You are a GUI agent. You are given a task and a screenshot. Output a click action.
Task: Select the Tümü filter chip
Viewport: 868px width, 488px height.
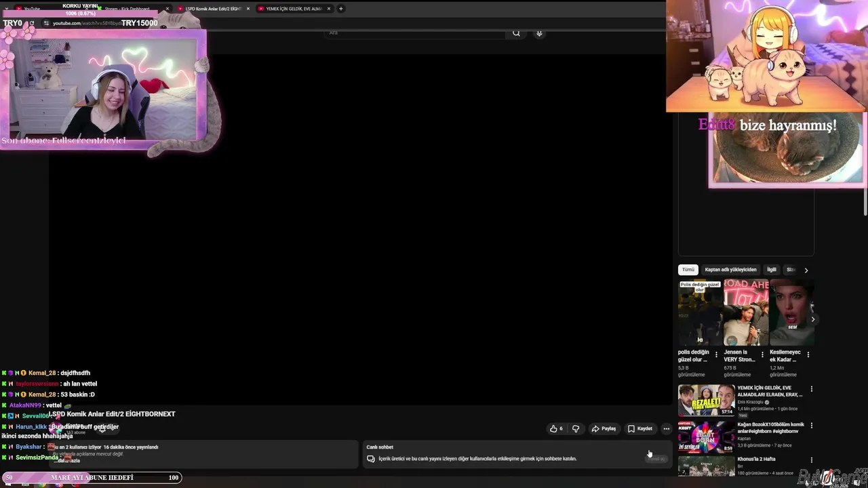(688, 270)
